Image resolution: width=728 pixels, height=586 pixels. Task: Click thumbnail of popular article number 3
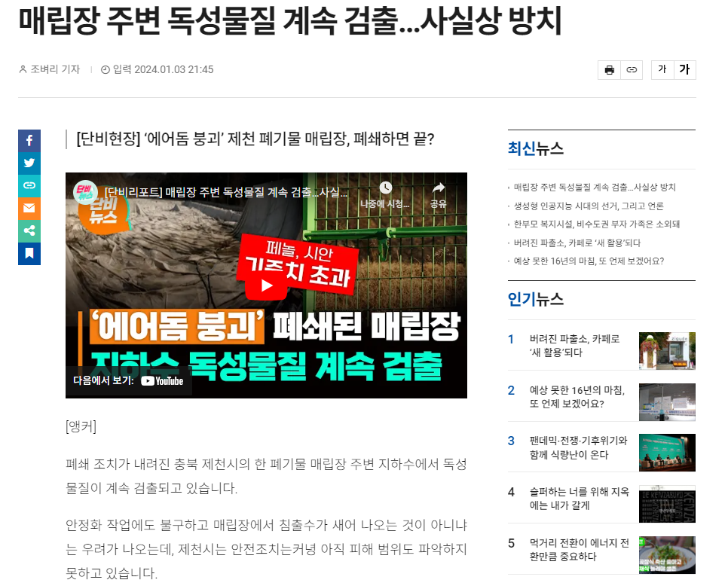(x=667, y=453)
